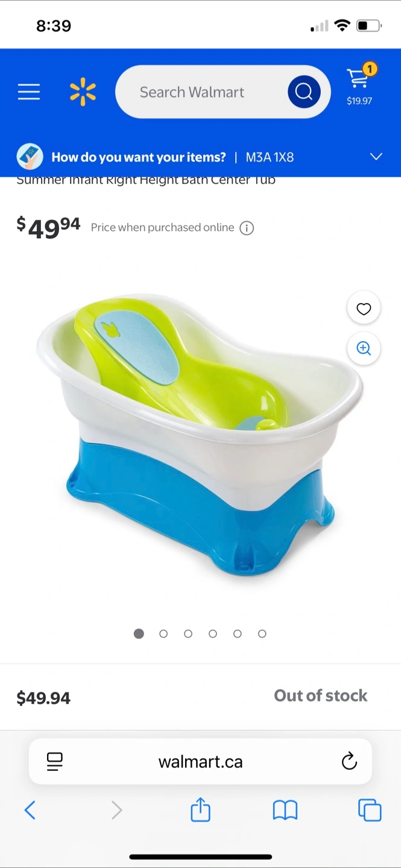Image resolution: width=401 pixels, height=868 pixels.
Task: Add the bath tub to favorites heart
Action: pyautogui.click(x=364, y=309)
